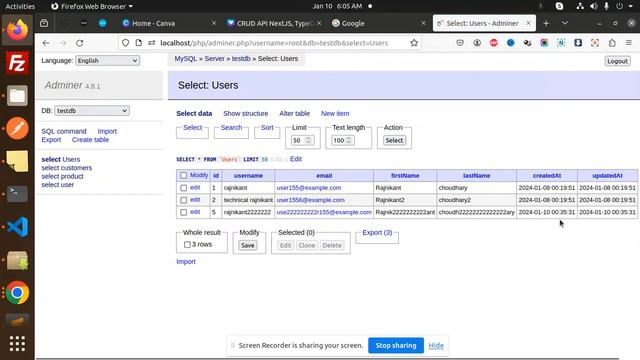
Task: Click the Modify Save button
Action: (x=247, y=245)
